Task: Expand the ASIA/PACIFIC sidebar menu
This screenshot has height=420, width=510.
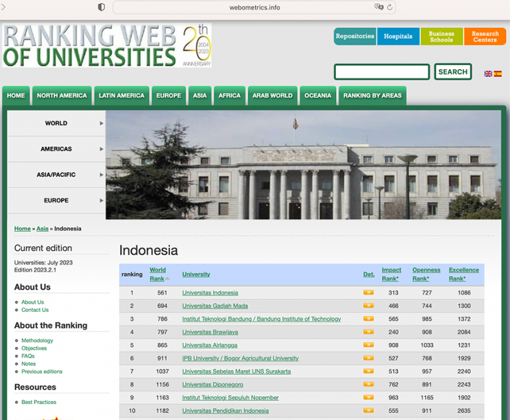Action: point(56,175)
